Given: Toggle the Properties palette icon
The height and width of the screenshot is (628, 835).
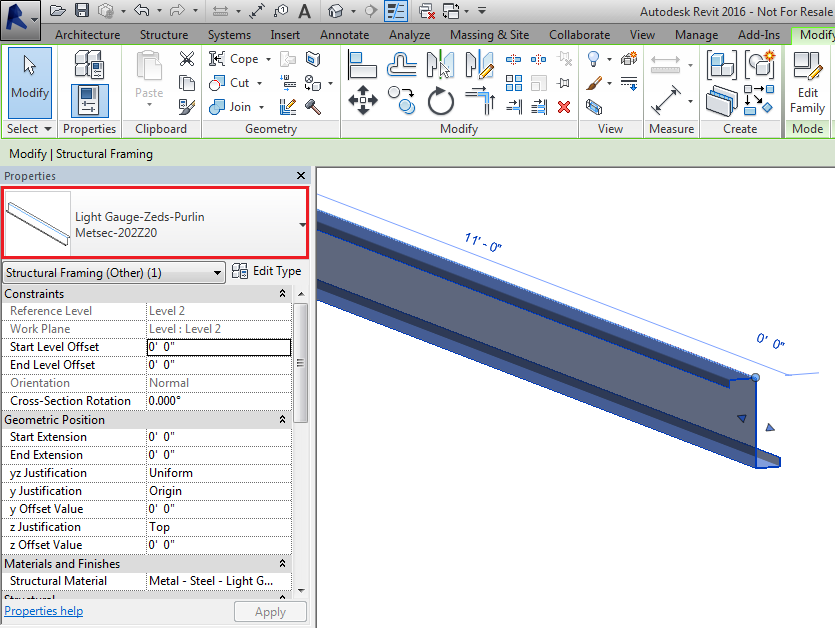Looking at the screenshot, I should pyautogui.click(x=89, y=101).
